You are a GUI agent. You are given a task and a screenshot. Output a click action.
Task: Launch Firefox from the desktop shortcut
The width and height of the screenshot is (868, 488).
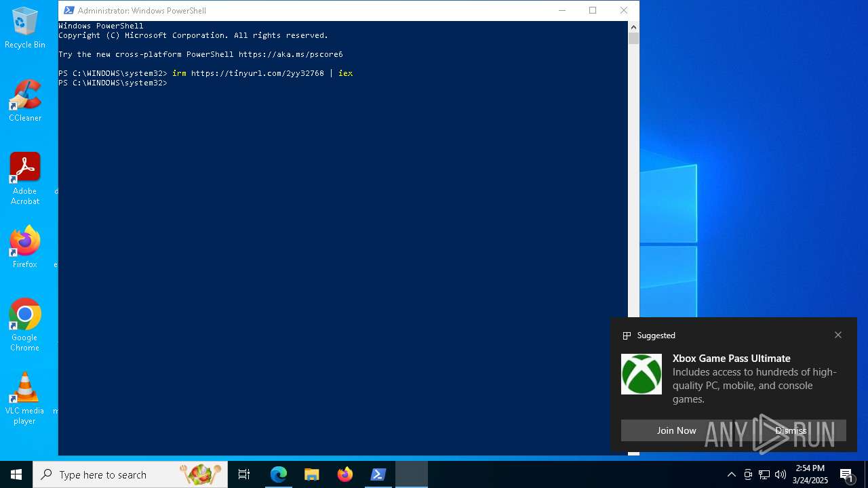25,247
